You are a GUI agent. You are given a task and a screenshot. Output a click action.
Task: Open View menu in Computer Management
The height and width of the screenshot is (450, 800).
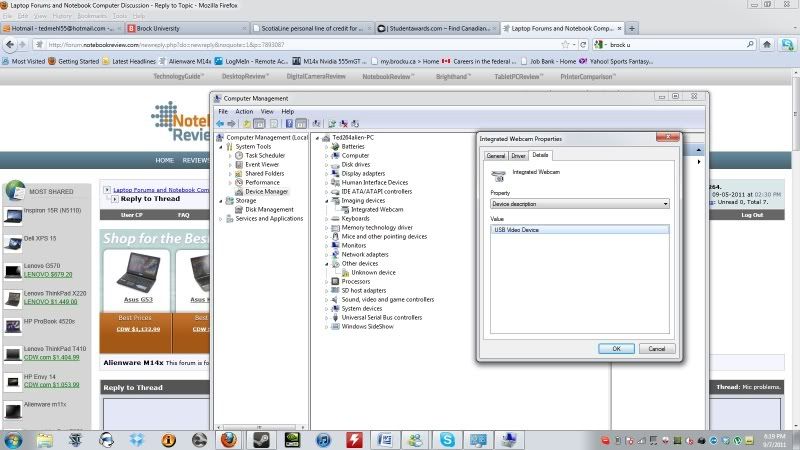click(267, 111)
